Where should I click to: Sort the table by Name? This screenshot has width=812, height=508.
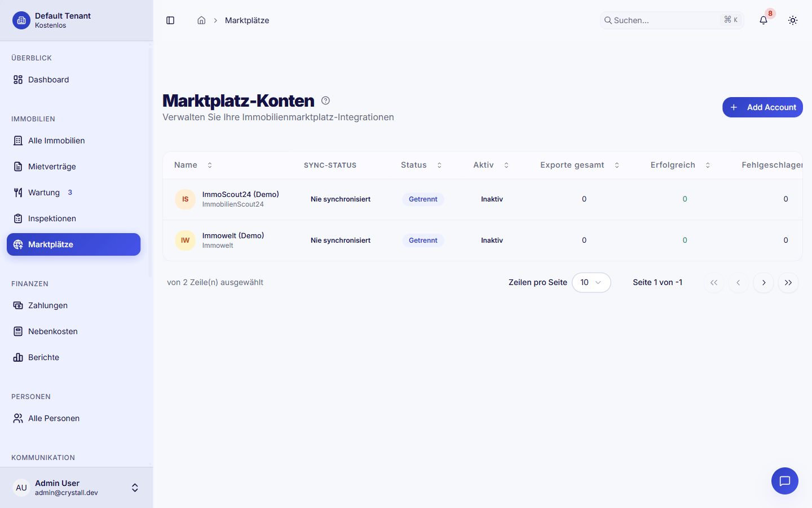pos(193,165)
